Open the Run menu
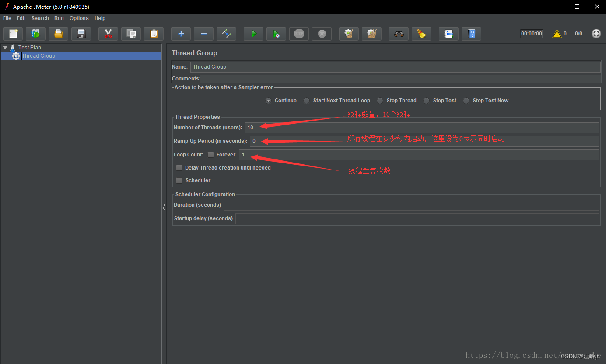This screenshot has height=364, width=606. coord(59,18)
